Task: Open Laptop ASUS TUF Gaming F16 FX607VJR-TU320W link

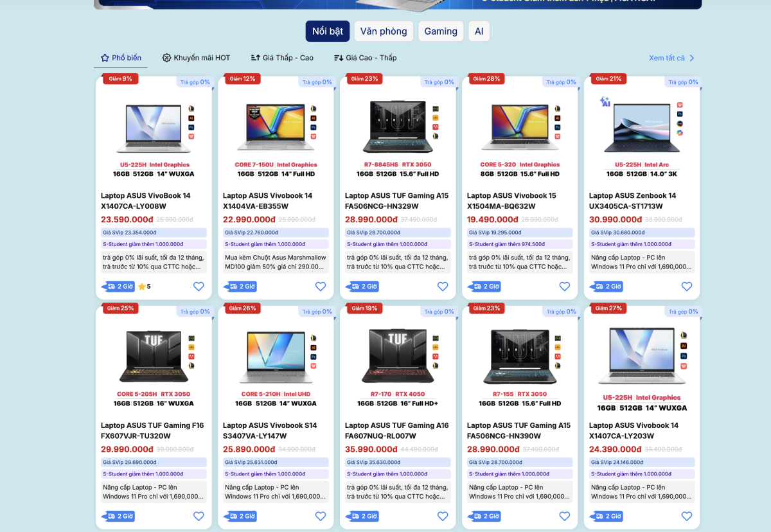Action: pos(152,430)
